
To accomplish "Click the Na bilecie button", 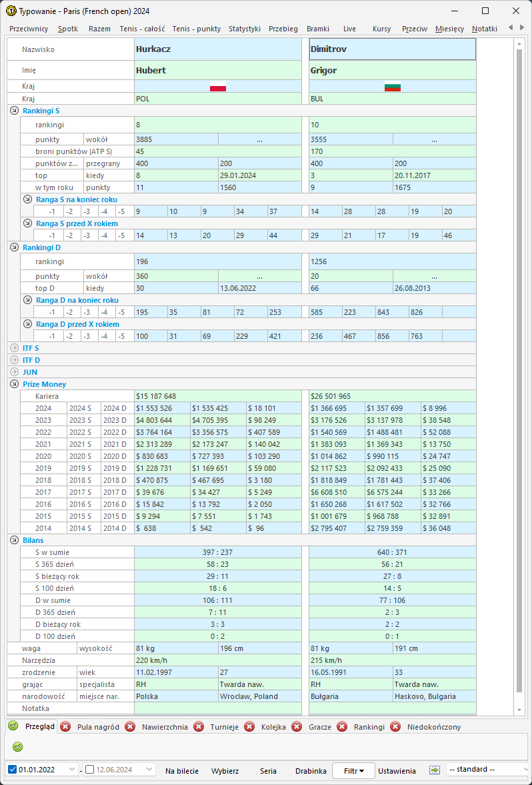I will tap(182, 770).
